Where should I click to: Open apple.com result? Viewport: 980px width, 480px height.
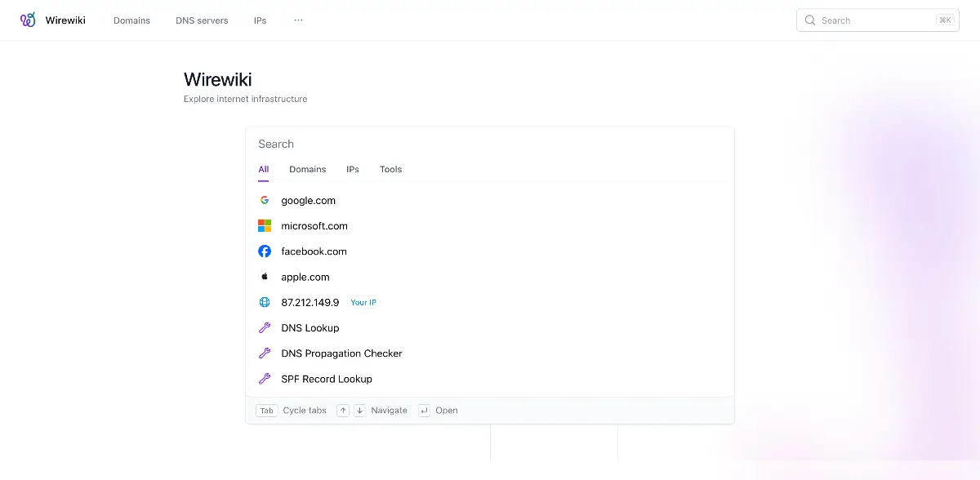[x=490, y=277]
